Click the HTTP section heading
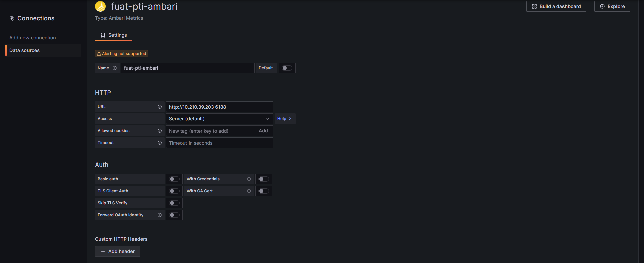The height and width of the screenshot is (263, 644). coord(103,93)
